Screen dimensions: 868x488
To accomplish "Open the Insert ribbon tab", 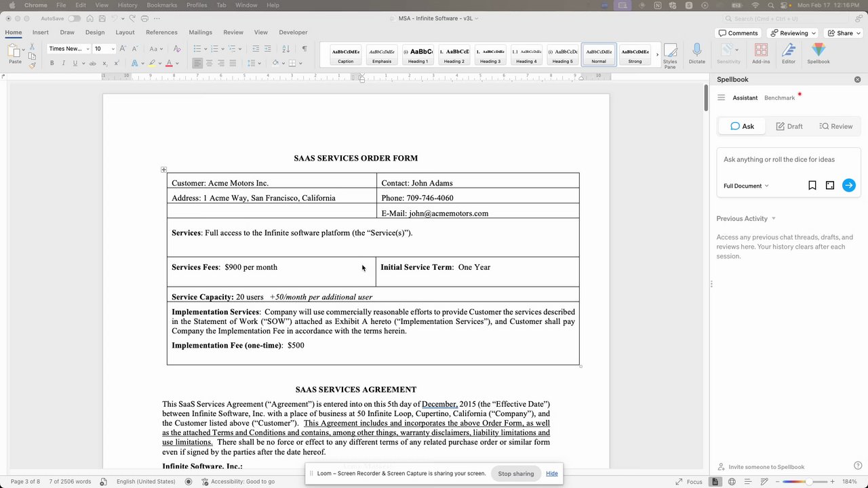I will [40, 32].
